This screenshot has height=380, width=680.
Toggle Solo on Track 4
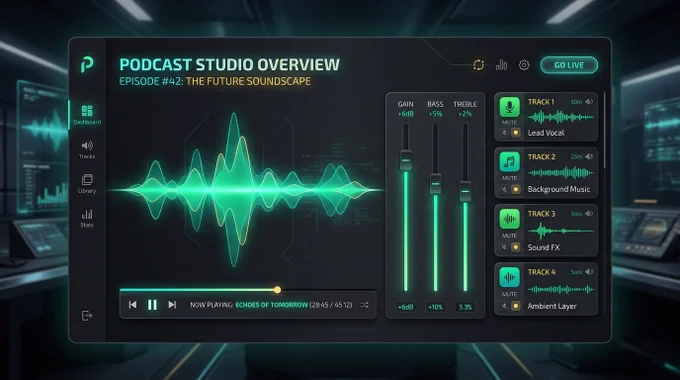[x=576, y=272]
